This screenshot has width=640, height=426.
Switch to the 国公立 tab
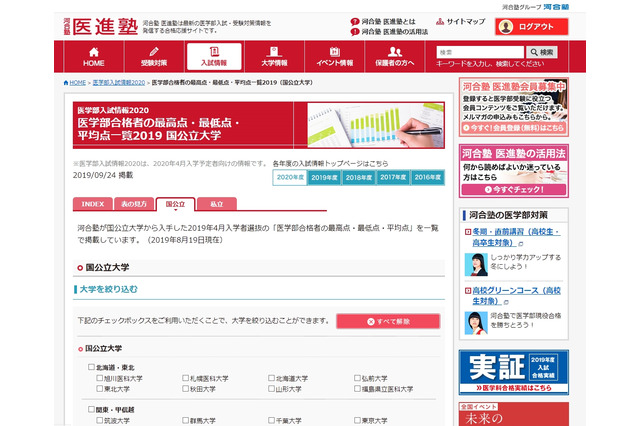pos(176,204)
